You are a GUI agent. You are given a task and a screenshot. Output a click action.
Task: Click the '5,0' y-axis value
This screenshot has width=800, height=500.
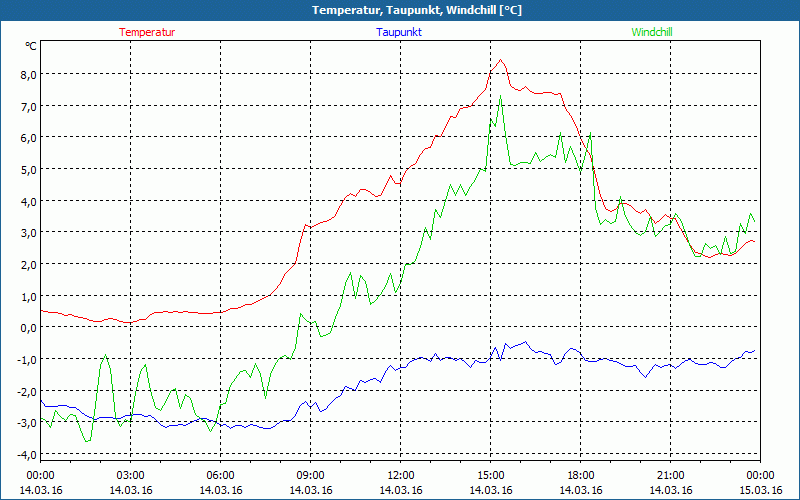[29, 169]
